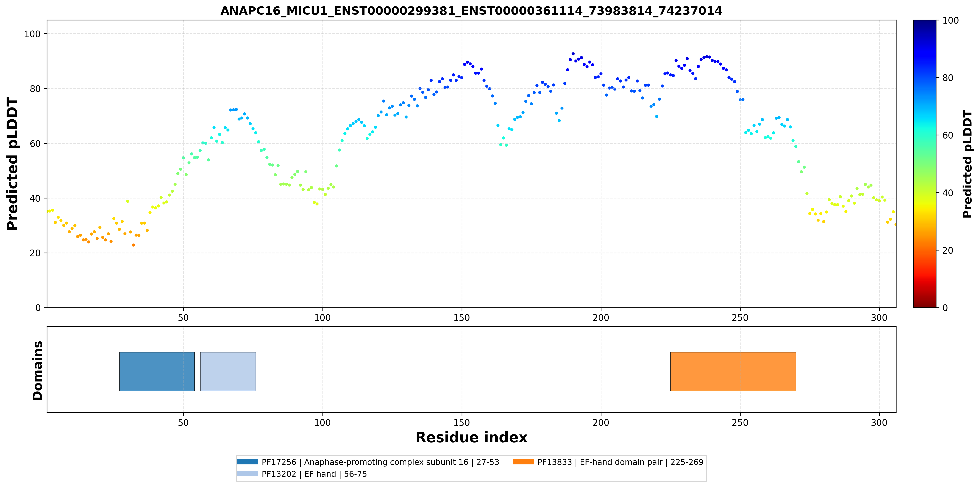
Task: Click the colorbar tick label 80
Action: (948, 78)
